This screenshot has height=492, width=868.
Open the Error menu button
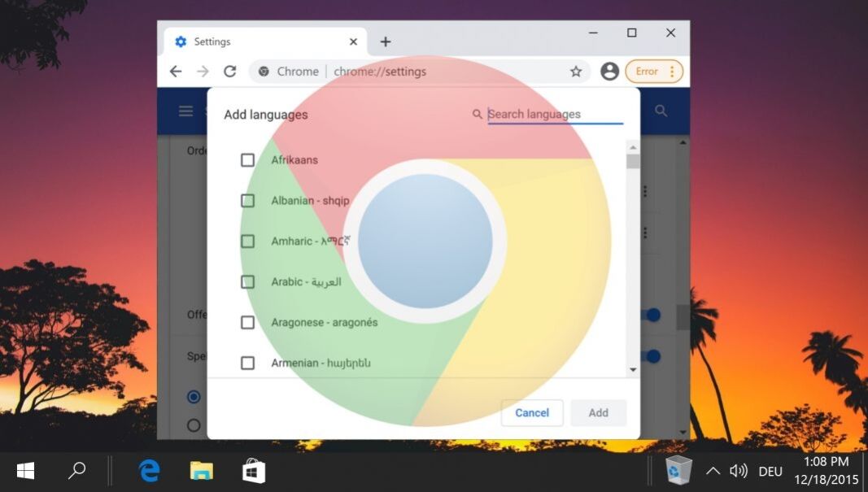pyautogui.click(x=654, y=72)
